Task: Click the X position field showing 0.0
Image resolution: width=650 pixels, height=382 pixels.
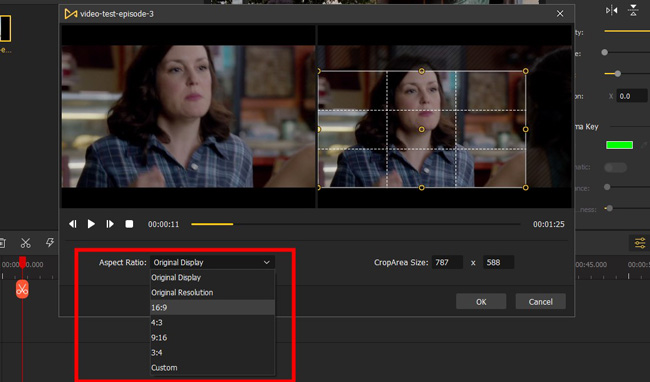Action: click(x=631, y=96)
